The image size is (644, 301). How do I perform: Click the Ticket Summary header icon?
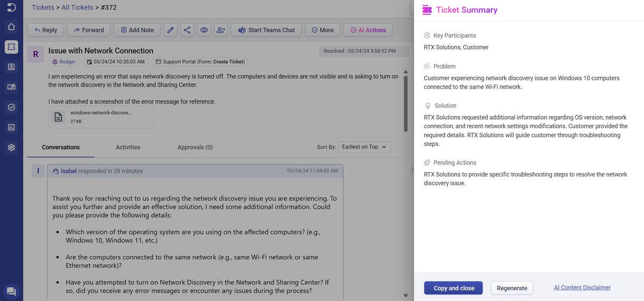click(x=427, y=10)
